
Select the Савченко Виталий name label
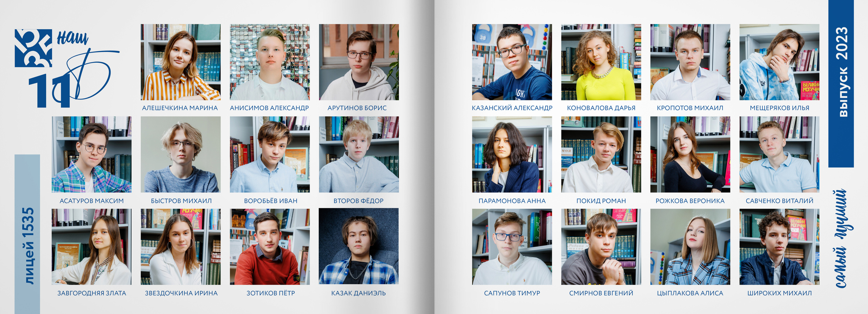coord(780,201)
